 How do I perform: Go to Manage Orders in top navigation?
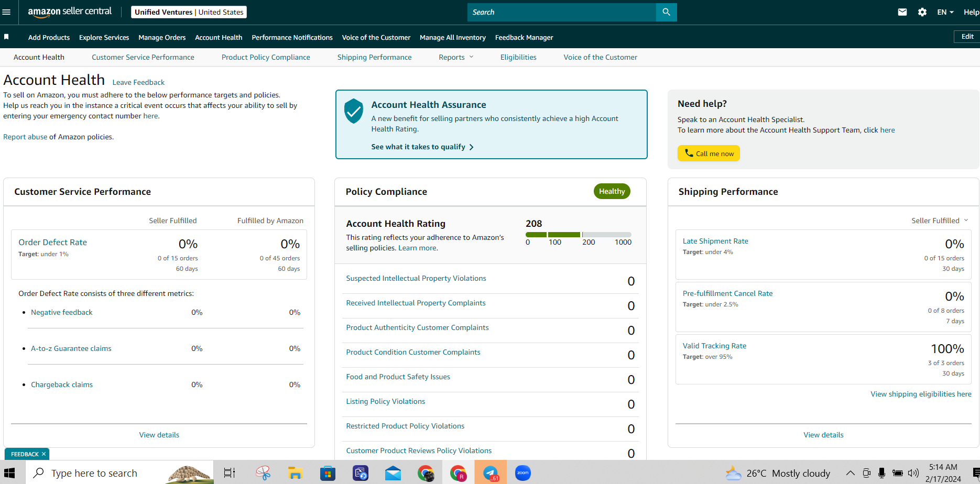[162, 37]
